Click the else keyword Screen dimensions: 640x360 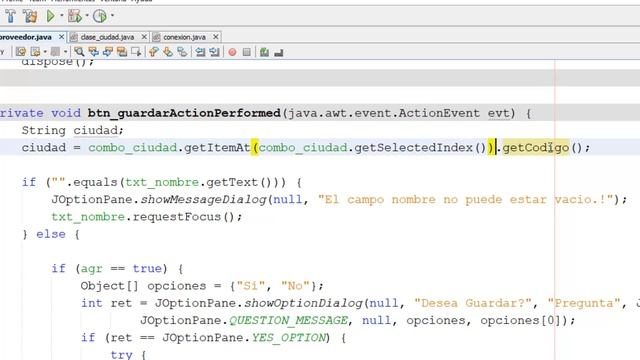(51, 234)
